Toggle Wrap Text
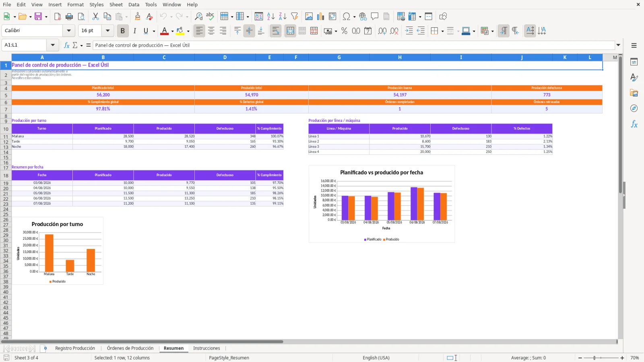The height and width of the screenshot is (362, 644). [276, 31]
